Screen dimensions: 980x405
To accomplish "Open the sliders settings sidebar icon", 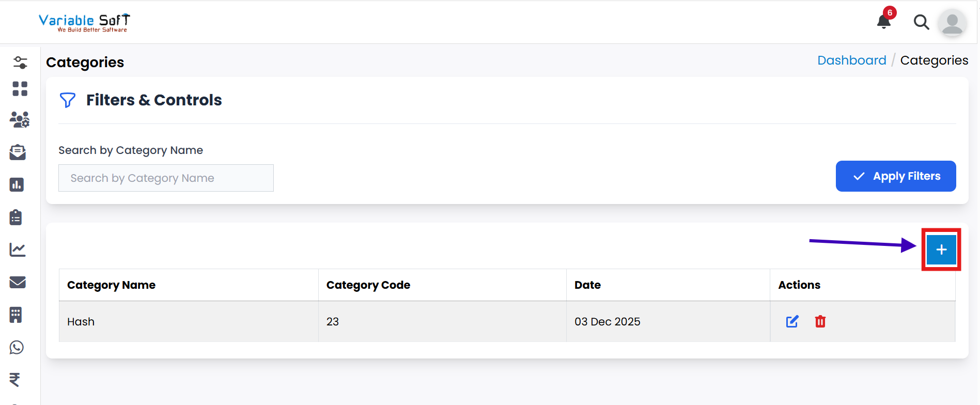I will [20, 63].
